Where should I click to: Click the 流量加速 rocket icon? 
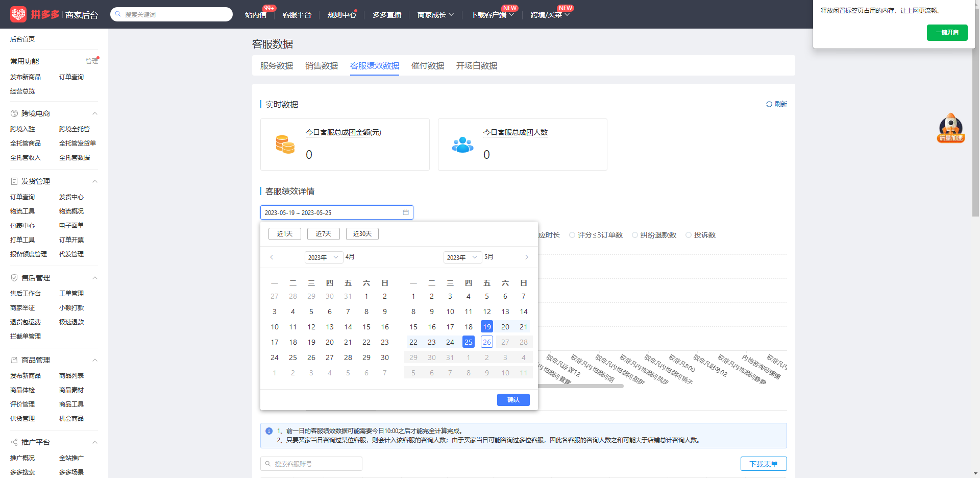click(951, 128)
